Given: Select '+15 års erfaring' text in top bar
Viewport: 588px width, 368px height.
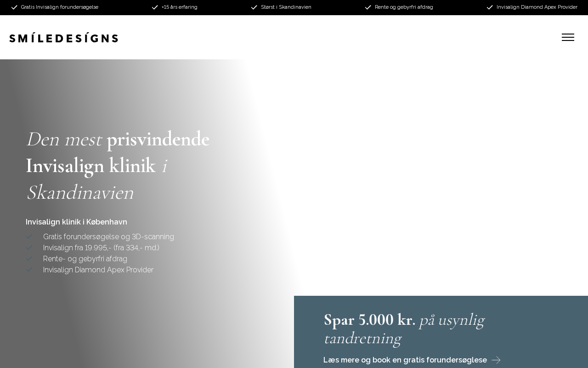Looking at the screenshot, I should [x=180, y=7].
